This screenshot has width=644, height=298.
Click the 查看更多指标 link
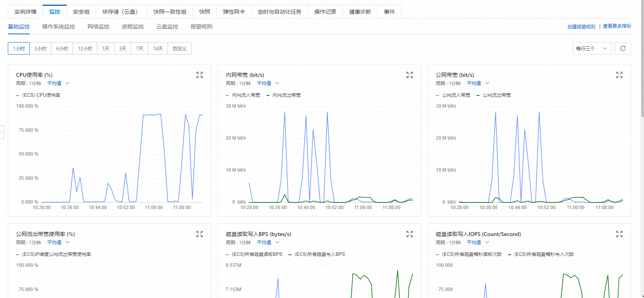coord(617,26)
